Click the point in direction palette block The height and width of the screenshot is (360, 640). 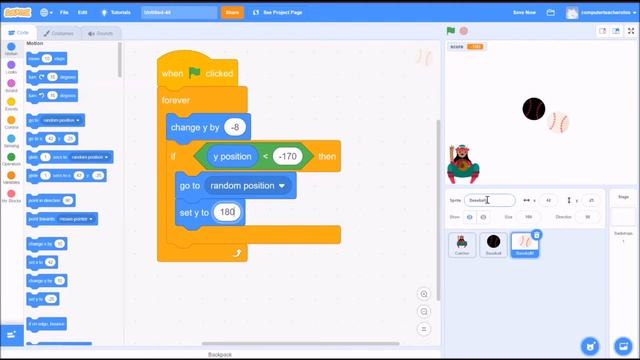(x=51, y=200)
